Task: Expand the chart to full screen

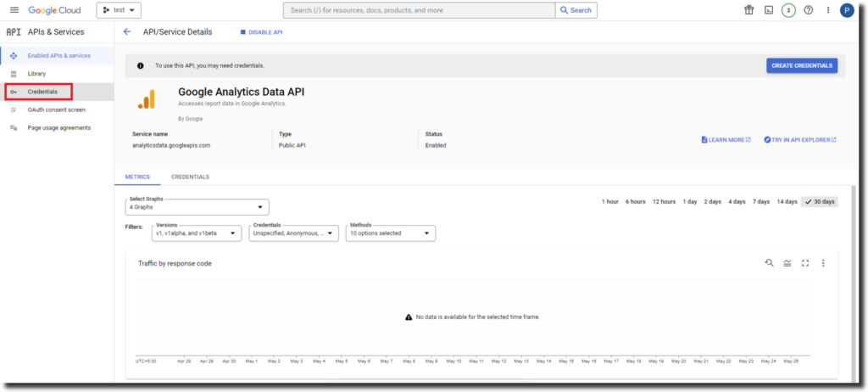Action: (805, 263)
